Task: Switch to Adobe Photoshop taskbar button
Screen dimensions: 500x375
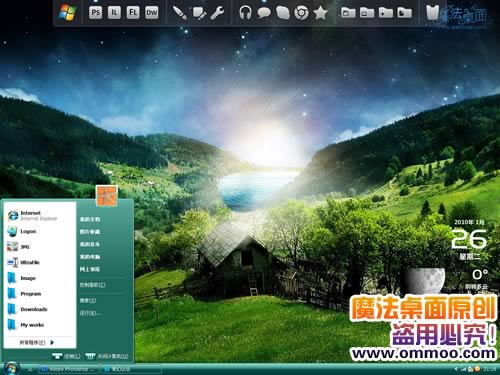Action: click(69, 369)
